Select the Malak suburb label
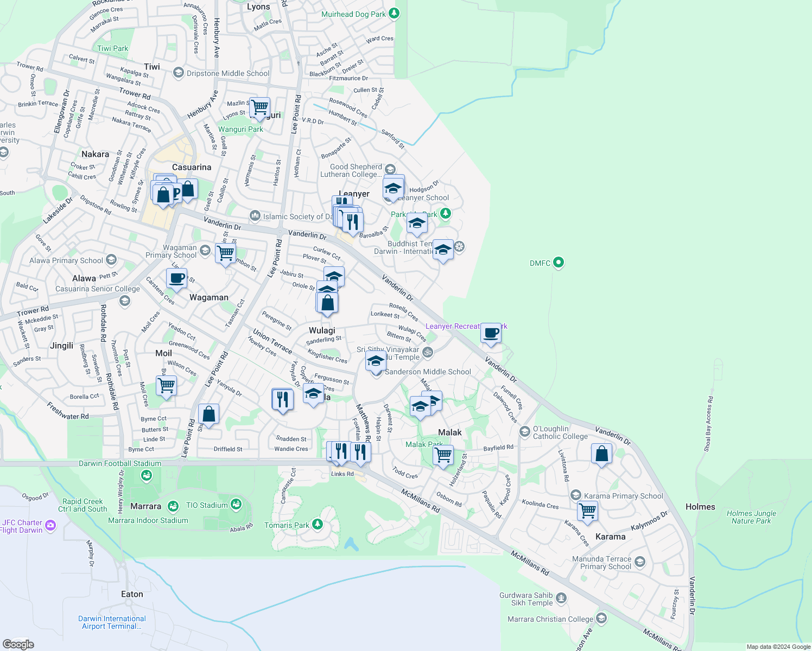 click(450, 432)
